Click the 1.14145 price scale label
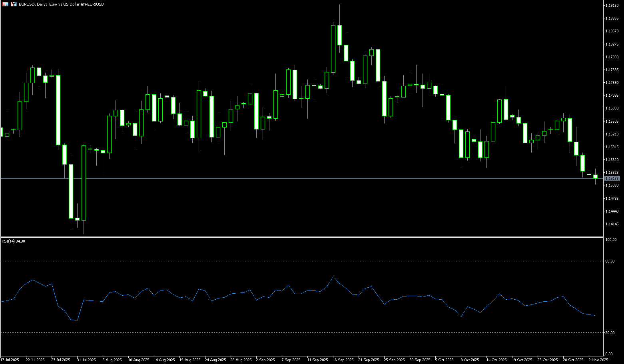This screenshot has height=364, width=624. (x=612, y=224)
